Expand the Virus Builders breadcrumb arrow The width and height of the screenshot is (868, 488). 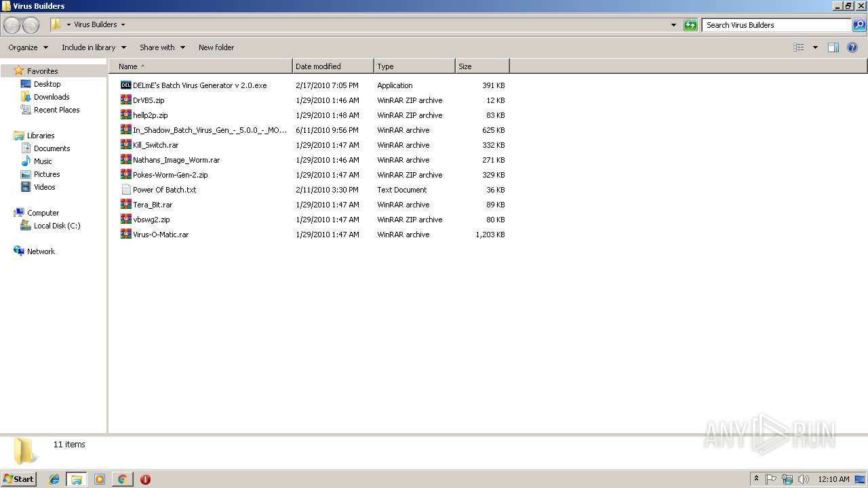[x=123, y=24]
